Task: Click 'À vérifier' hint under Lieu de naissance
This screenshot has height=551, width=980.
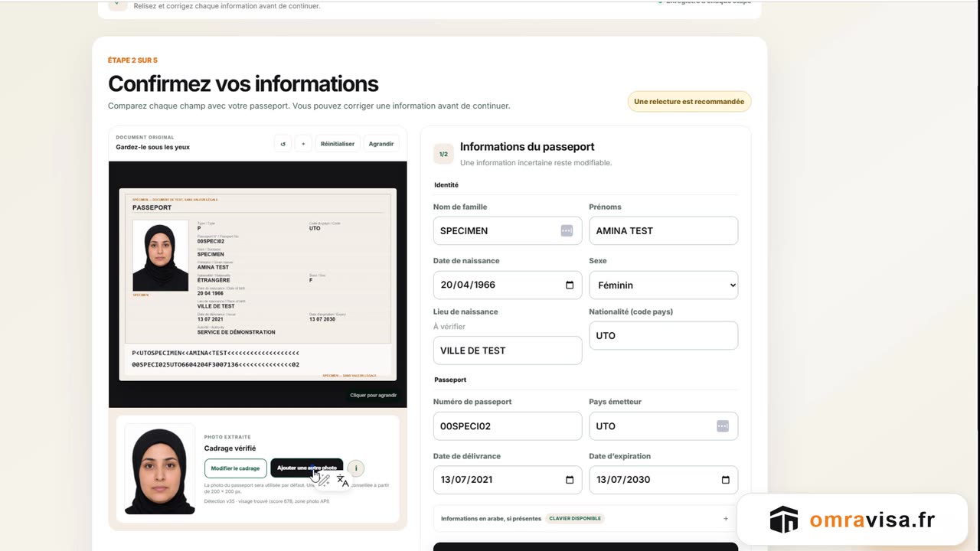Action: [449, 326]
